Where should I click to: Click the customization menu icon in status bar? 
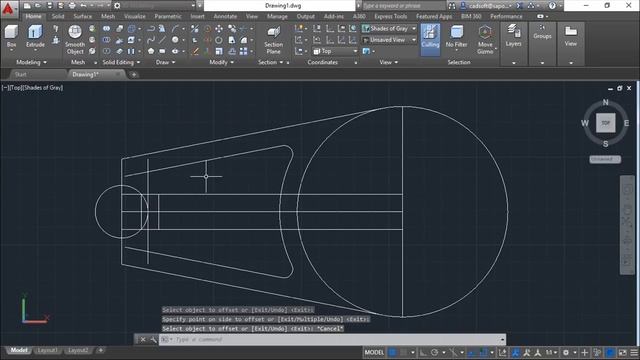coord(634,352)
